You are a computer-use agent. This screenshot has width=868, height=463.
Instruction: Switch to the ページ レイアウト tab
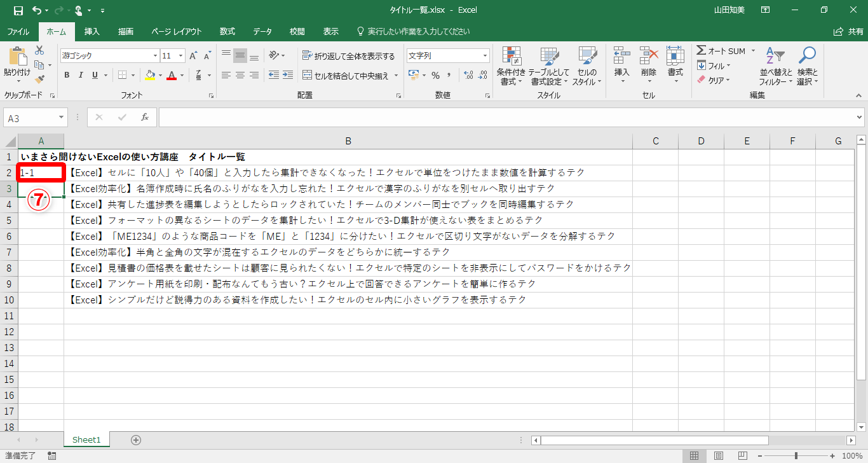click(x=177, y=31)
